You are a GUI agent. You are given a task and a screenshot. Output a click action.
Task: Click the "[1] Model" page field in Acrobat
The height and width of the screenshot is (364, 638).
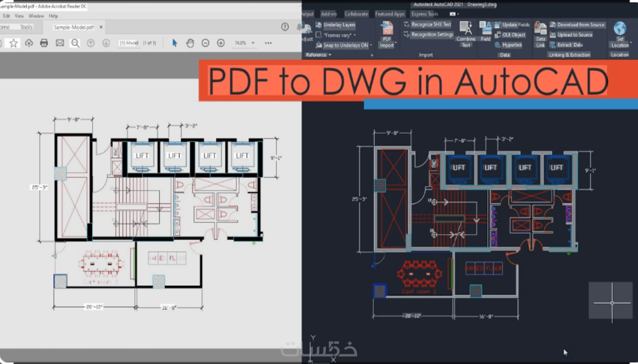[x=129, y=43]
